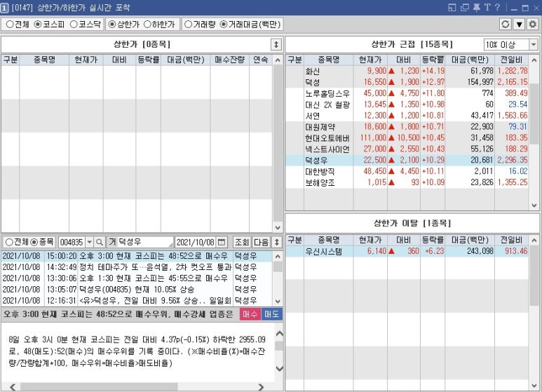Click the pin window icon in title bar
This screenshot has width=542, height=392.
[476, 7]
